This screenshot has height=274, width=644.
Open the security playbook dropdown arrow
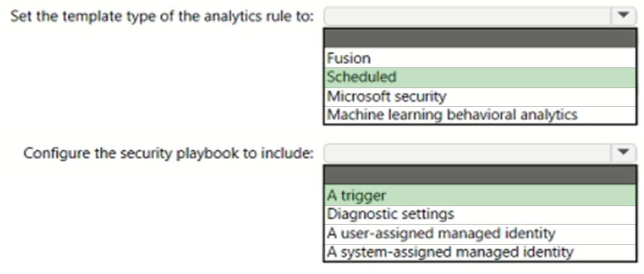(623, 153)
